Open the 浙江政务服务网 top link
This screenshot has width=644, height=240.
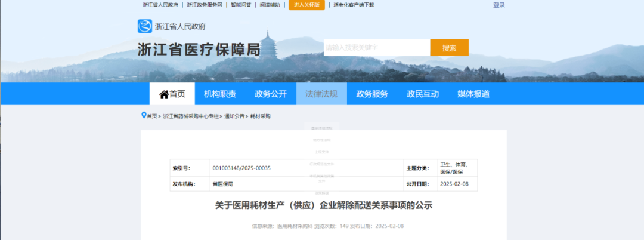coord(205,5)
